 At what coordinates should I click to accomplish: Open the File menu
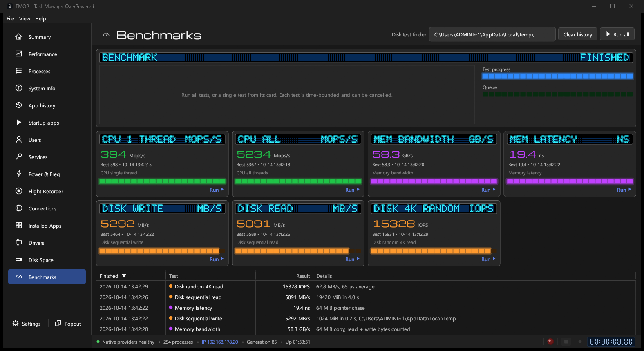coord(11,19)
